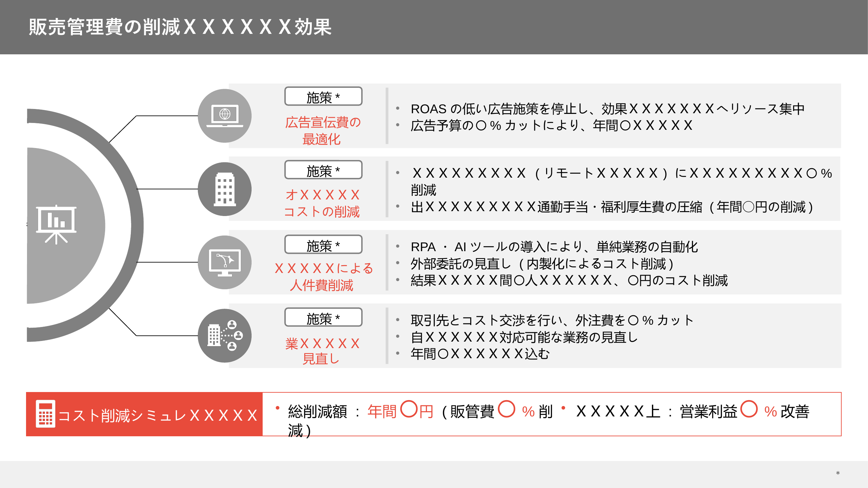
Task: Select the first 施策 label box
Action: [x=323, y=97]
